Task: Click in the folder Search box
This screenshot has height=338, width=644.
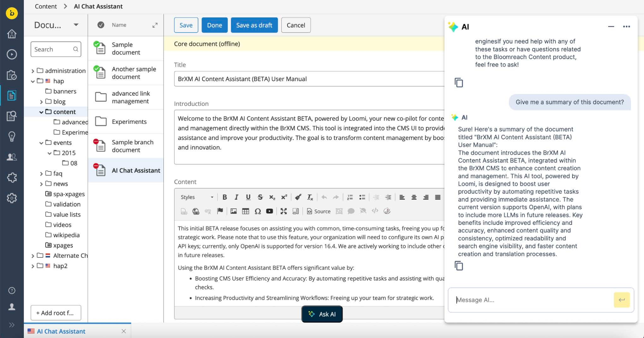Action: [56, 49]
